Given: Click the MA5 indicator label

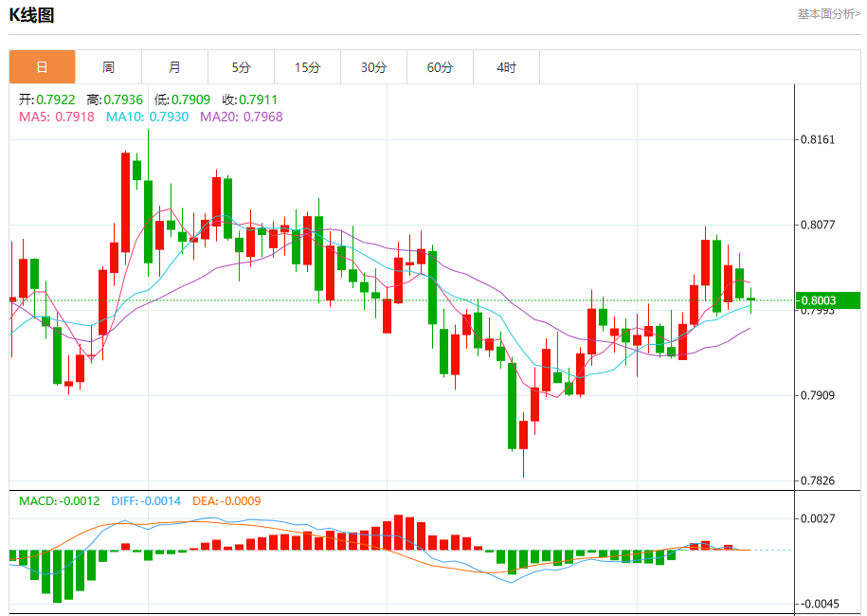Looking at the screenshot, I should pos(57,117).
